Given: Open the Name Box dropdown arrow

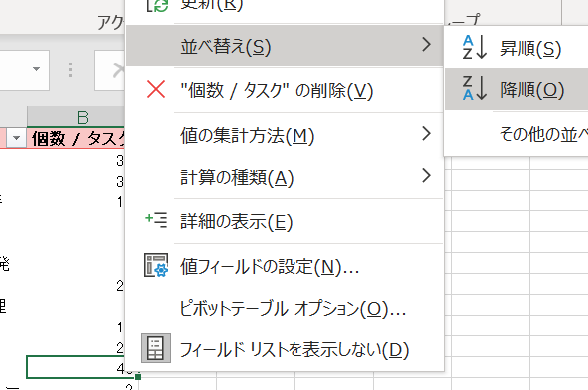Looking at the screenshot, I should tap(36, 69).
